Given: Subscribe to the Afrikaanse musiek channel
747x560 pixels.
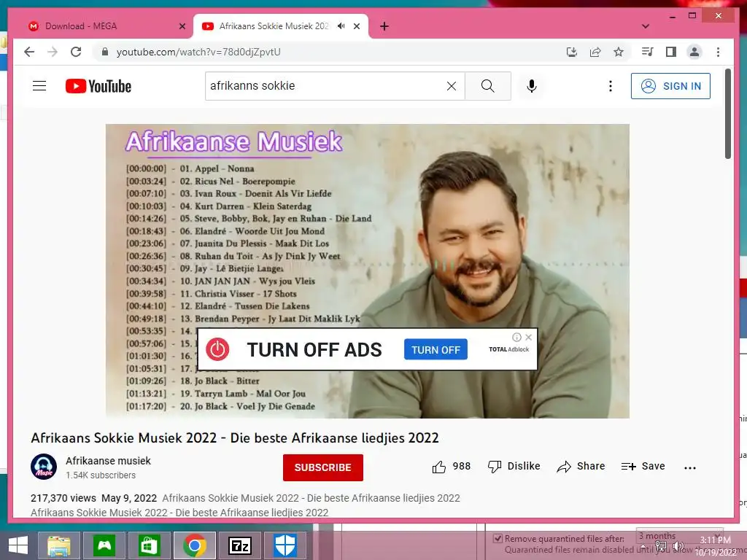Looking at the screenshot, I should click(323, 467).
